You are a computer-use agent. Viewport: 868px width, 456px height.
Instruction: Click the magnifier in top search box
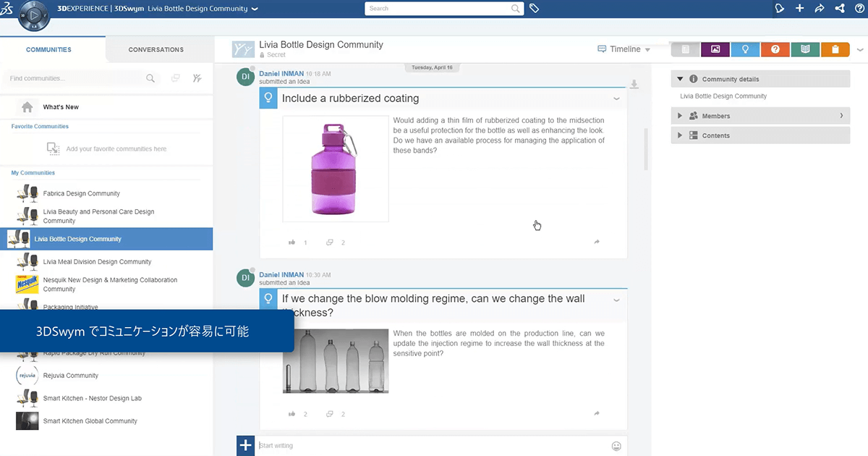click(x=516, y=9)
